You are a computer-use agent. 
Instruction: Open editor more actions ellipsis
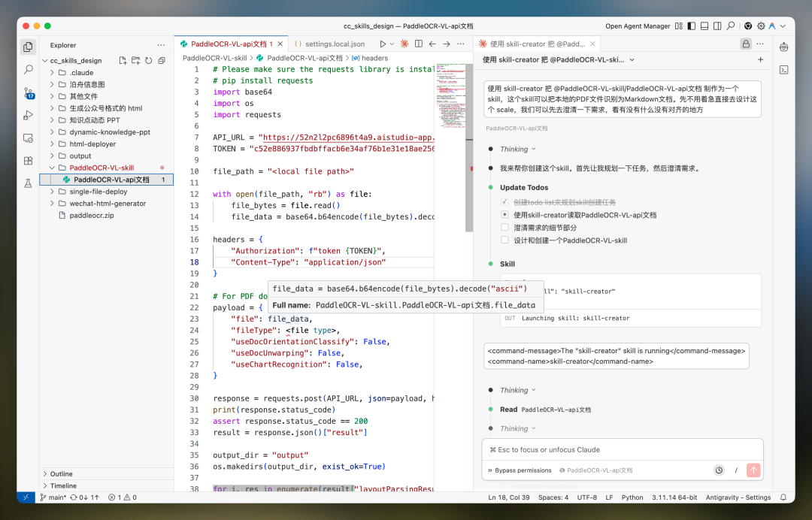pos(460,44)
